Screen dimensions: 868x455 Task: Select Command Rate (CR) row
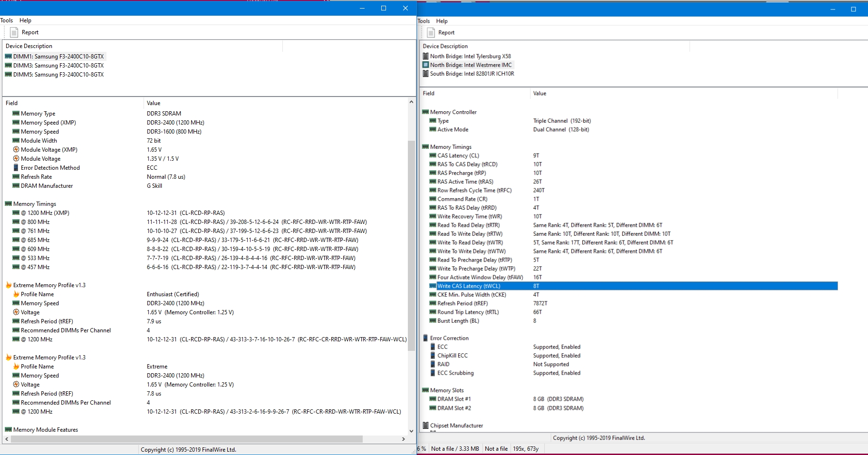pos(633,199)
